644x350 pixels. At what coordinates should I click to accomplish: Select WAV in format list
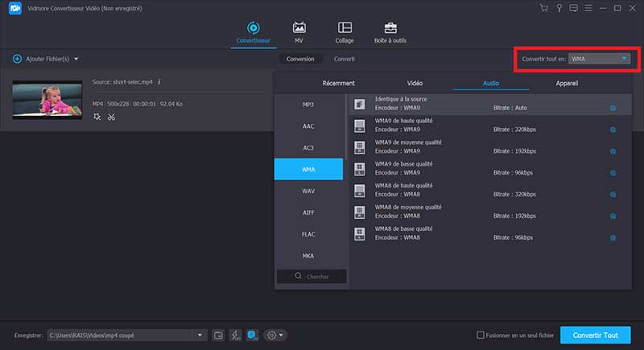point(308,191)
